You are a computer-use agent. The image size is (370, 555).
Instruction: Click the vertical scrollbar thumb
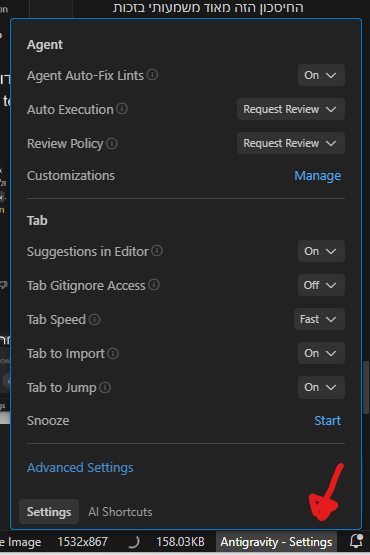coord(366,387)
